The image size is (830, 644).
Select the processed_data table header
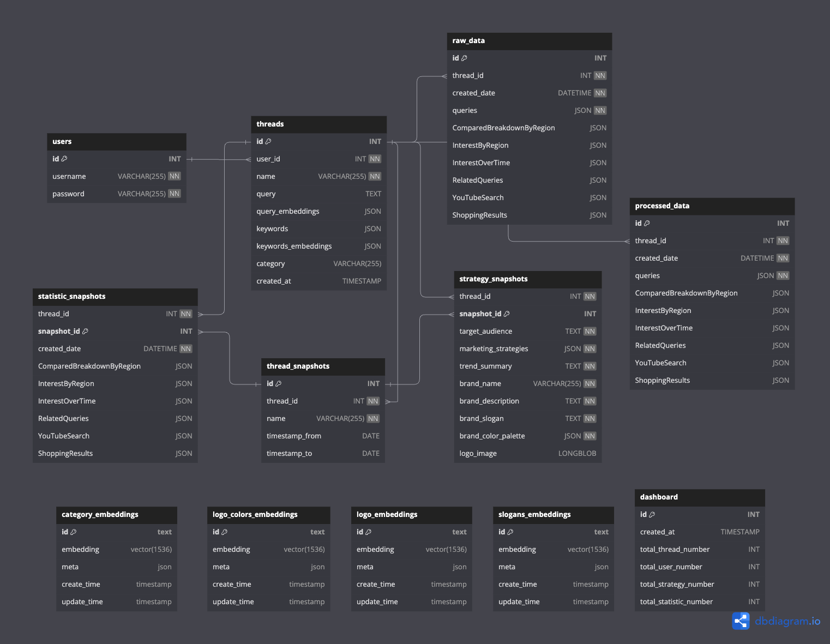coord(712,206)
